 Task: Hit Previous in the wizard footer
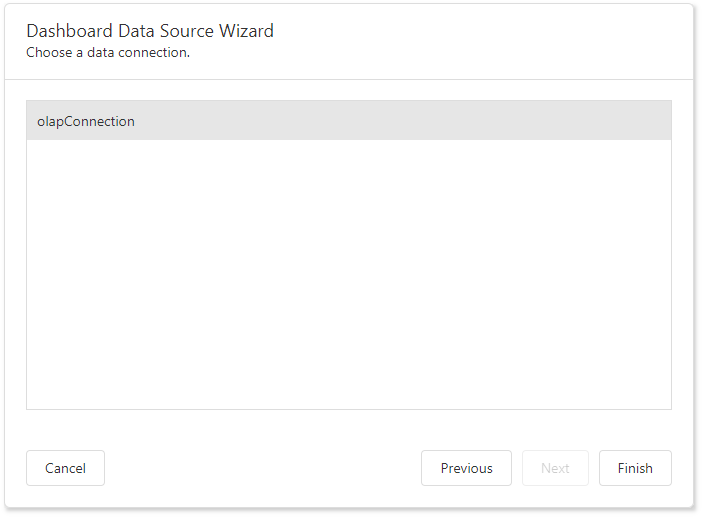[x=466, y=468]
